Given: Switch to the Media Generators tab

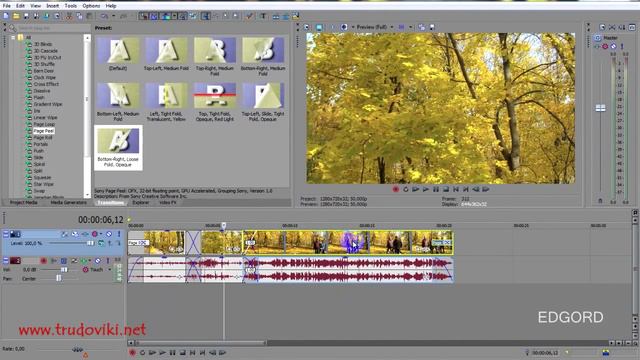Looking at the screenshot, I should pyautogui.click(x=69, y=202).
